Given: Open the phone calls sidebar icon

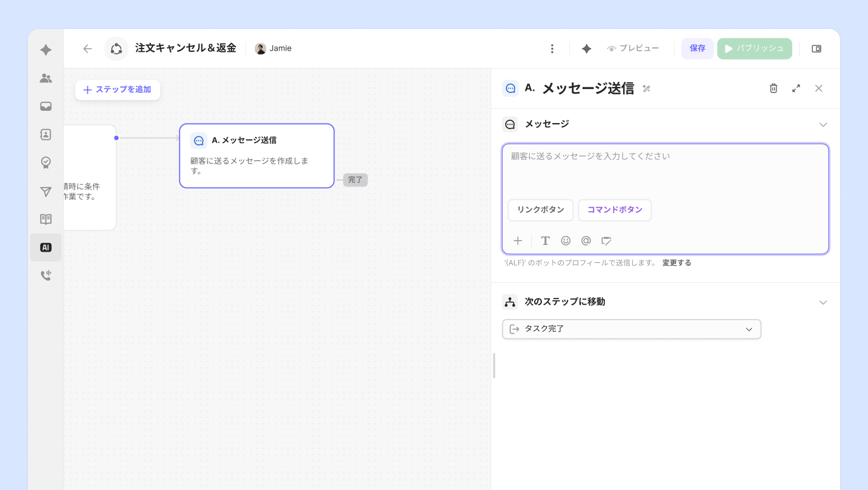Looking at the screenshot, I should (x=46, y=275).
